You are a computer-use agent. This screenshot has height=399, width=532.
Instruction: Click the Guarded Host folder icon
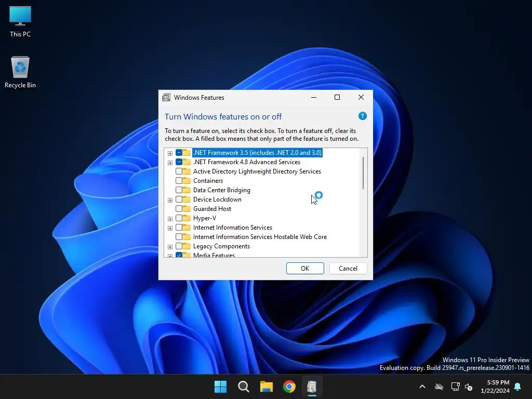click(187, 209)
